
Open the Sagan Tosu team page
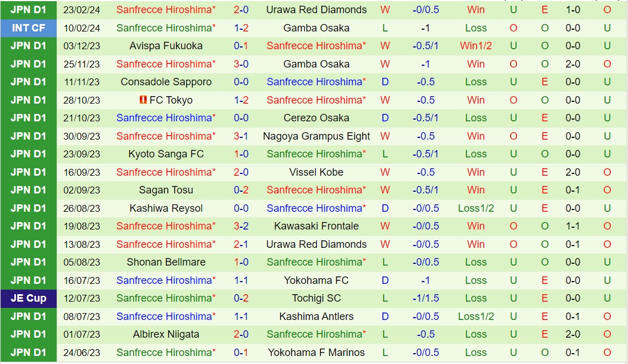point(166,190)
